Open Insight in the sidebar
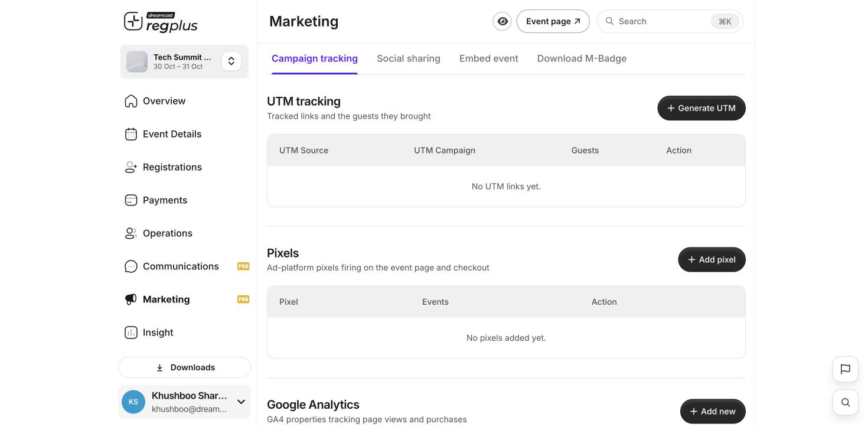Screen dimensions: 868x427 [x=184, y=333]
